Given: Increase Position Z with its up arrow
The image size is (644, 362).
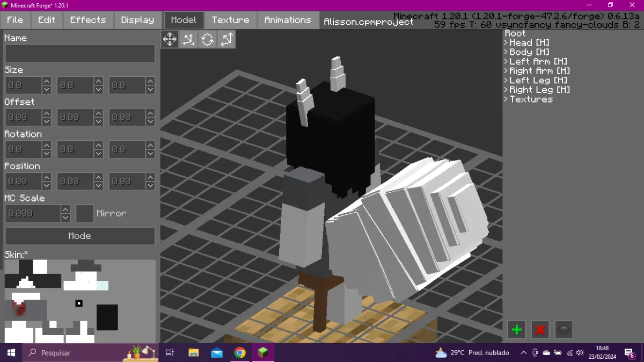Looking at the screenshot, I should (150, 177).
